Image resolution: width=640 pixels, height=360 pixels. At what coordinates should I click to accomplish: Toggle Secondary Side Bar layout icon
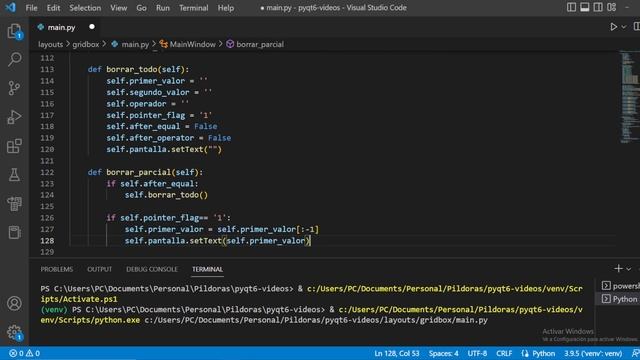coord(598,7)
